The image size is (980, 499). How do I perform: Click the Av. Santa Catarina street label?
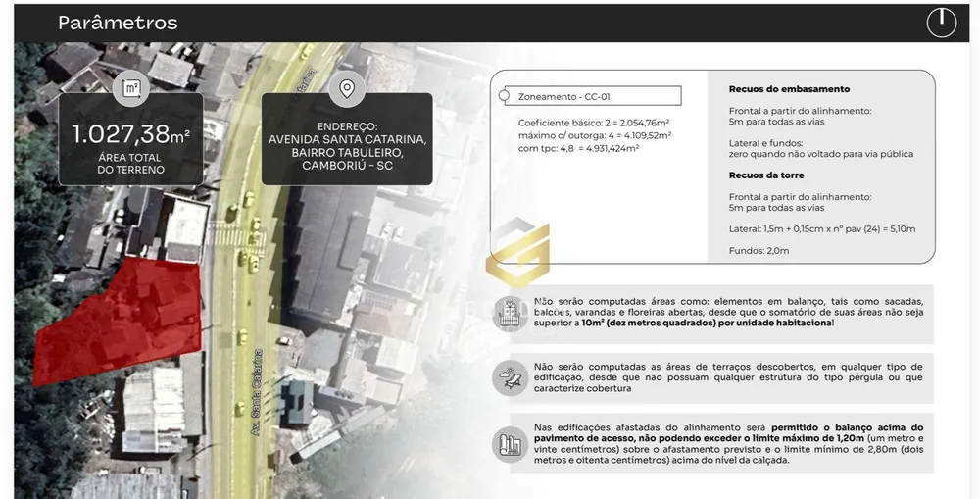258,393
